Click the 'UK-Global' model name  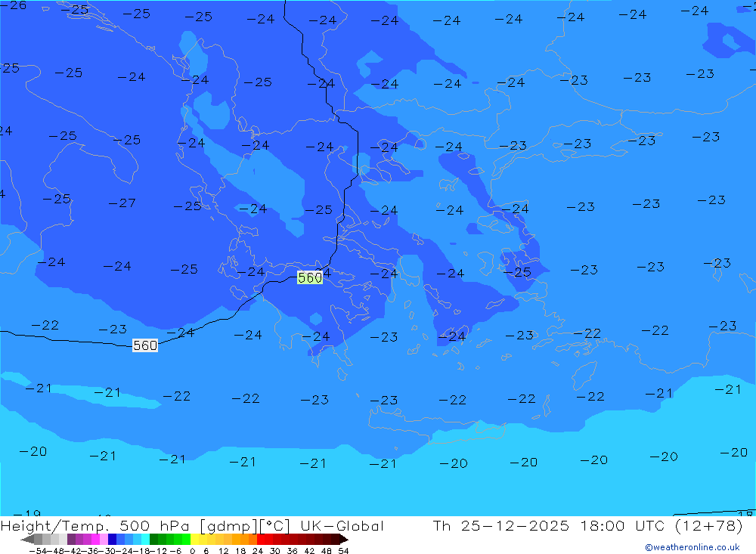[342, 525]
